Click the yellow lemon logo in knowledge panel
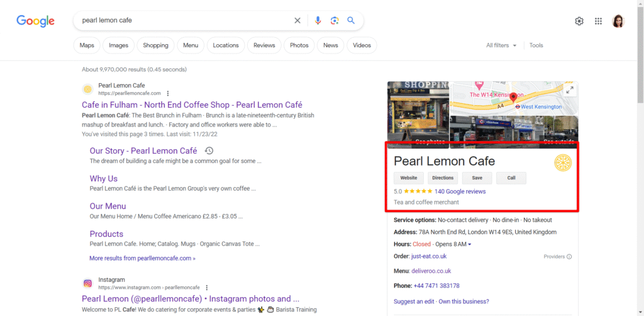The image size is (644, 316). pyautogui.click(x=563, y=163)
